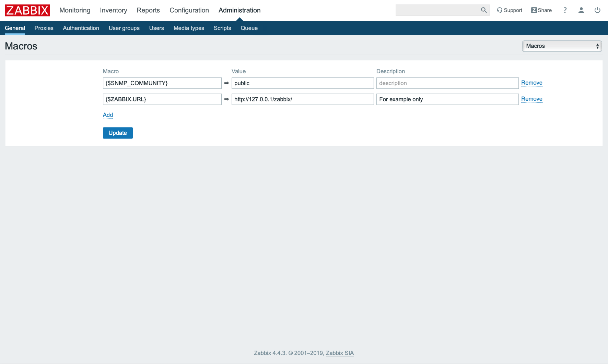
Task: Focus the value field containing public
Action: [302, 83]
